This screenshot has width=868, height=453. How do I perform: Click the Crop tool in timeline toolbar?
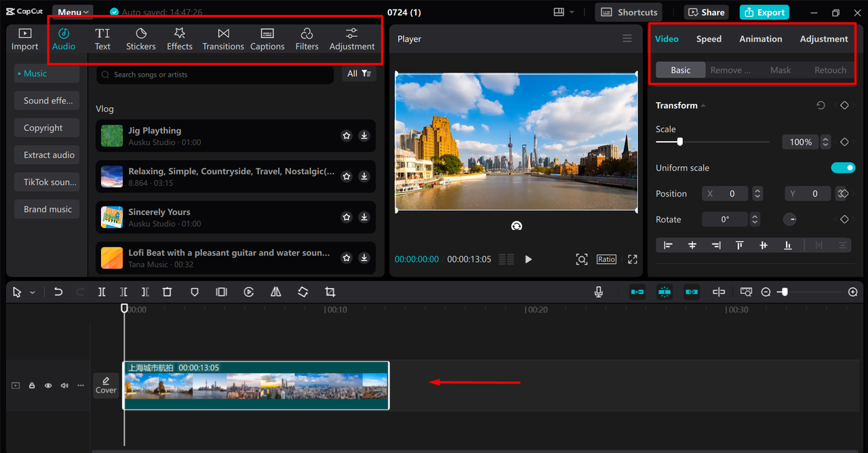pyautogui.click(x=330, y=292)
